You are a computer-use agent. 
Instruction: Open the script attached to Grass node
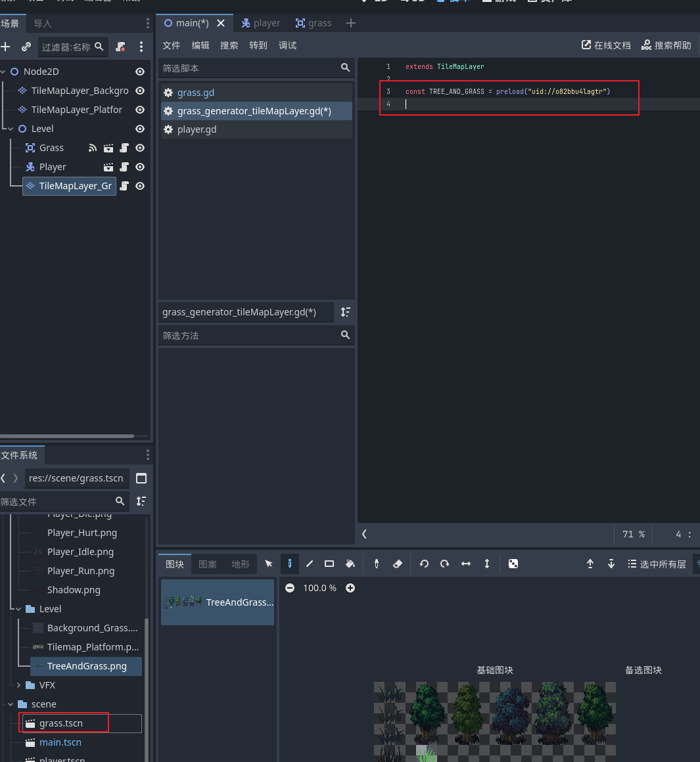124,148
